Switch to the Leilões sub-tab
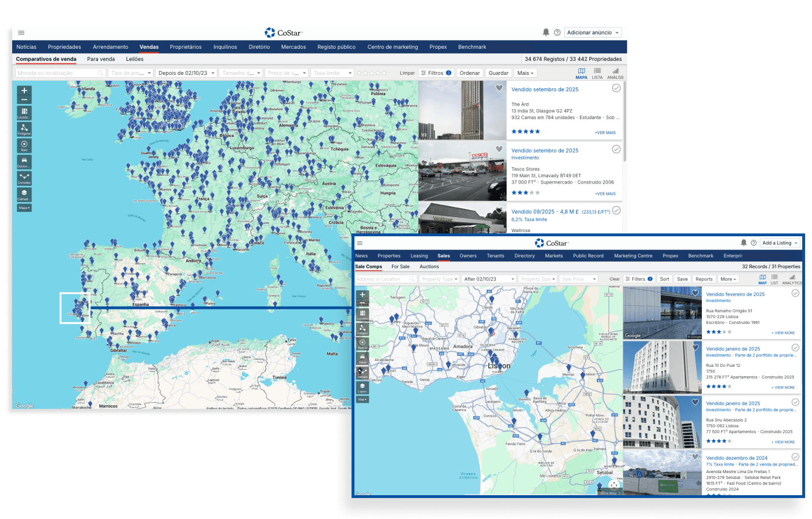The height and width of the screenshot is (519, 812). pyautogui.click(x=135, y=59)
